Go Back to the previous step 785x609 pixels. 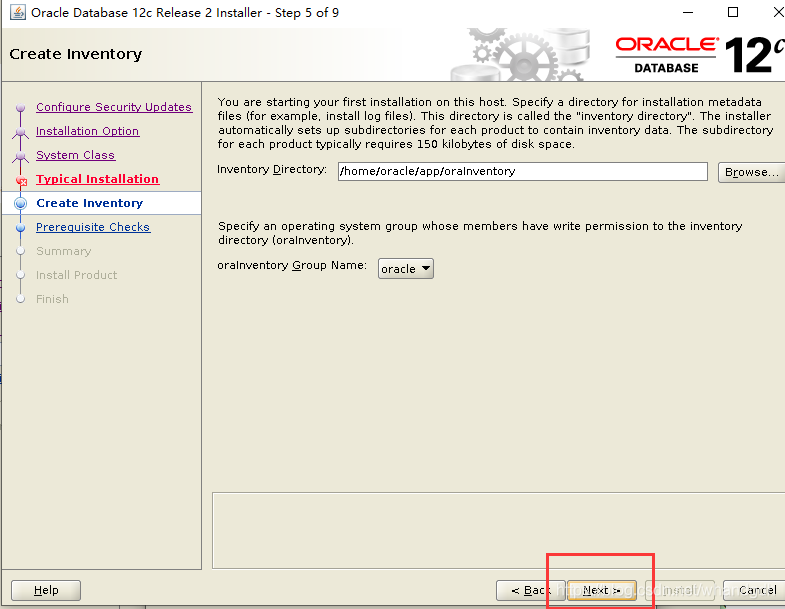coord(531,590)
